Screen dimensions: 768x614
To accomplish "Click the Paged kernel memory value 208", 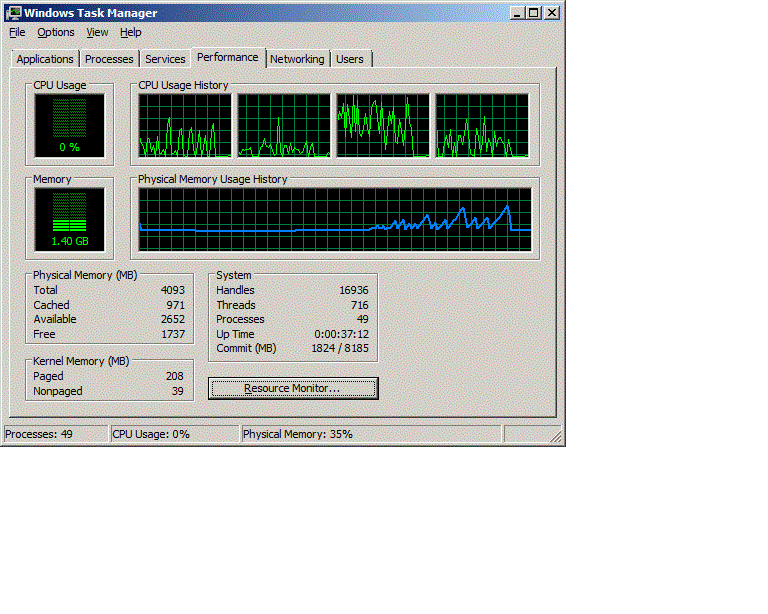I will [x=174, y=376].
